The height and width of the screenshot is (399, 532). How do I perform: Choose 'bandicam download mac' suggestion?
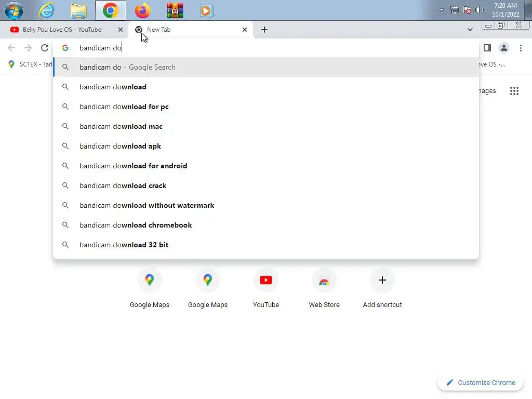pos(266,126)
